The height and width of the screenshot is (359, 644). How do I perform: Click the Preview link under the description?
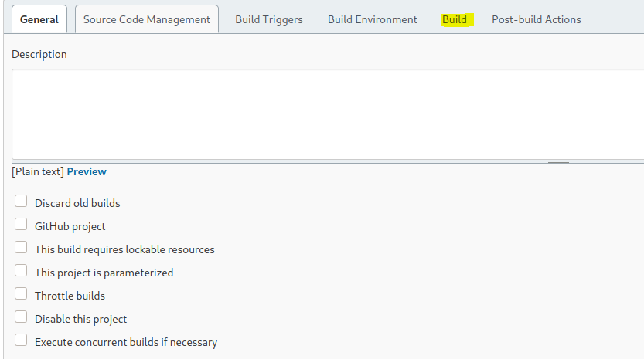(x=87, y=171)
